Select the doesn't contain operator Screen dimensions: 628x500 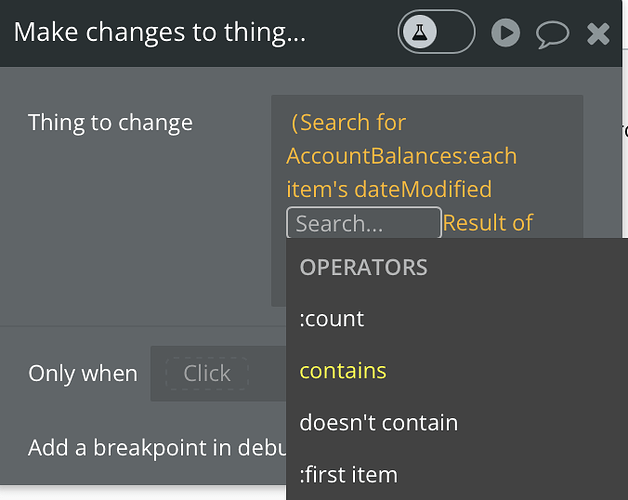[x=378, y=422]
